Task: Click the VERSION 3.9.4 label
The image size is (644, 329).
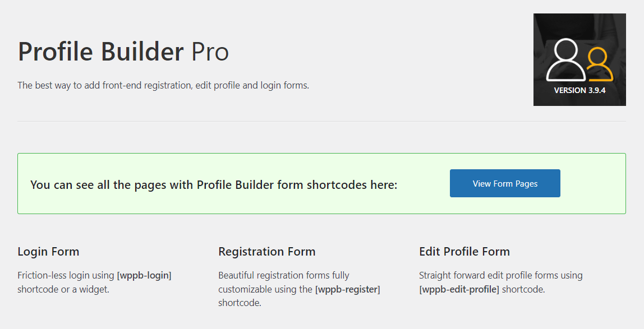Action: (x=579, y=90)
